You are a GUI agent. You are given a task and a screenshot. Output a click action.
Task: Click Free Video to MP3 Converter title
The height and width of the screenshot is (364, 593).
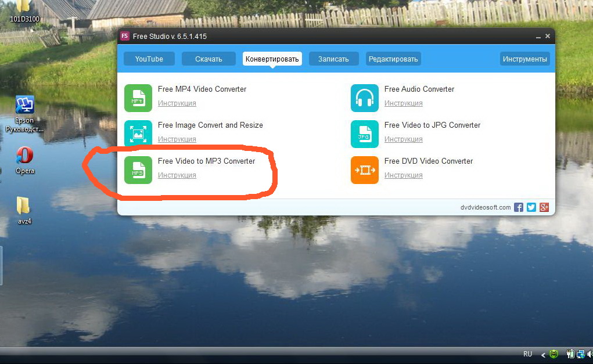tap(207, 161)
